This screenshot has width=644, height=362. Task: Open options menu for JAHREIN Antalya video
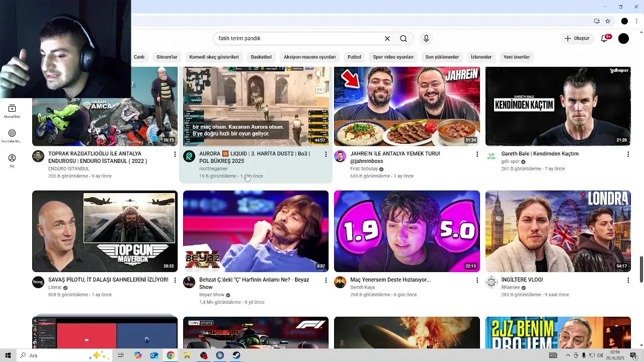(x=477, y=154)
